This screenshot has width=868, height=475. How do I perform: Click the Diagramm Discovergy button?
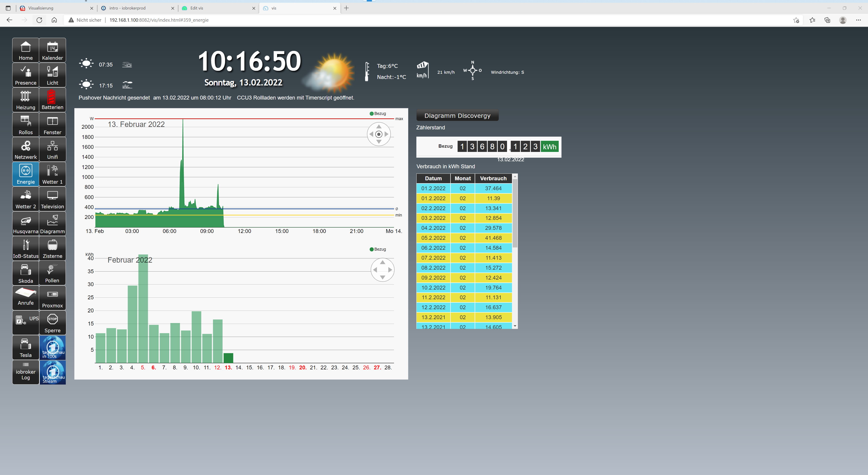(457, 116)
